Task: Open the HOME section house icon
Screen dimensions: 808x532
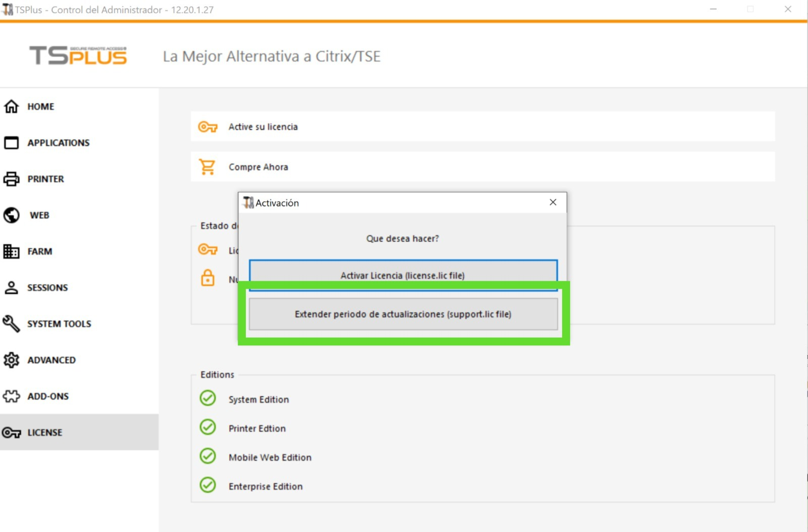Action: [11, 107]
